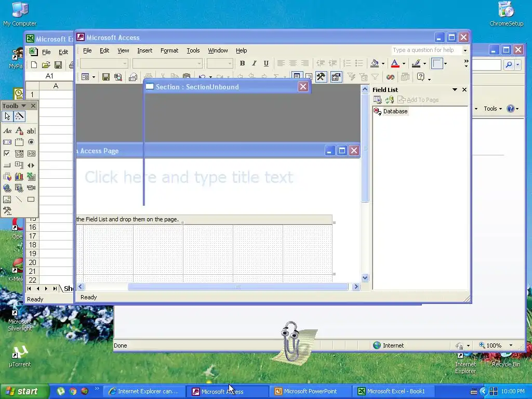
Task: Toggle the Control Wizards wand tool
Action: (19, 116)
